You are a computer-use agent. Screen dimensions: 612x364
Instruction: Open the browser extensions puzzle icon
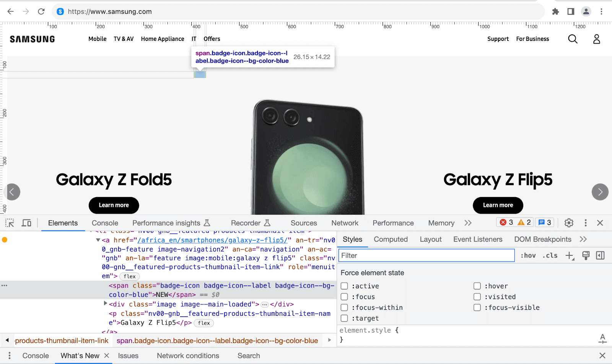(555, 11)
